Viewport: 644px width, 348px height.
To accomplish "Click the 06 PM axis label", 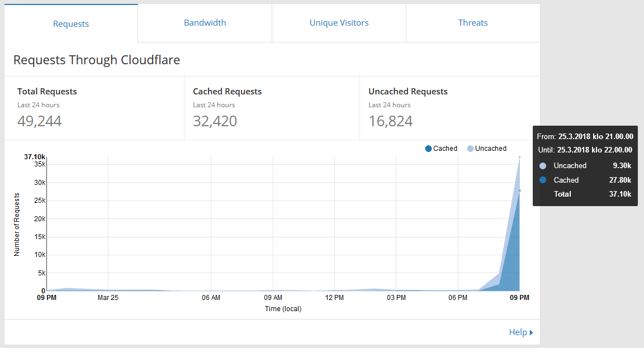I will tap(457, 298).
